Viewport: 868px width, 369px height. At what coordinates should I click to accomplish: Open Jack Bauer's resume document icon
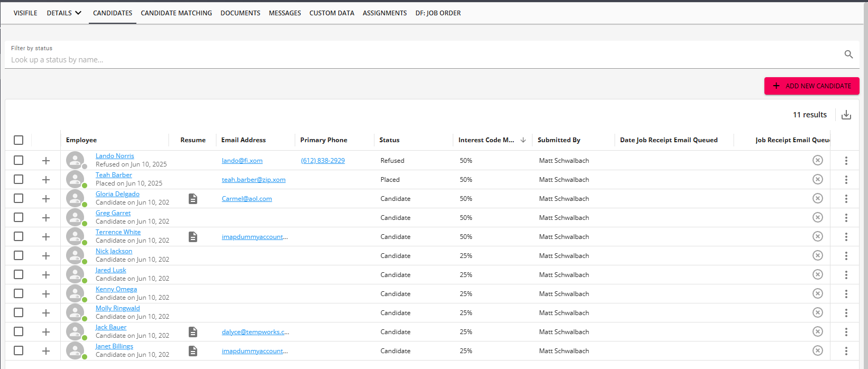(x=193, y=332)
